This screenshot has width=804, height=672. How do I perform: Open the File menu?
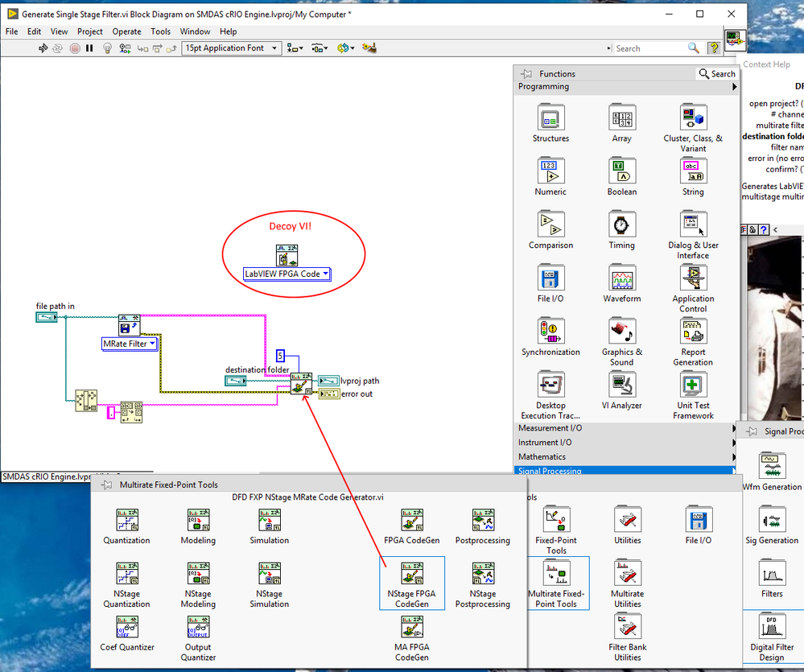12,31
